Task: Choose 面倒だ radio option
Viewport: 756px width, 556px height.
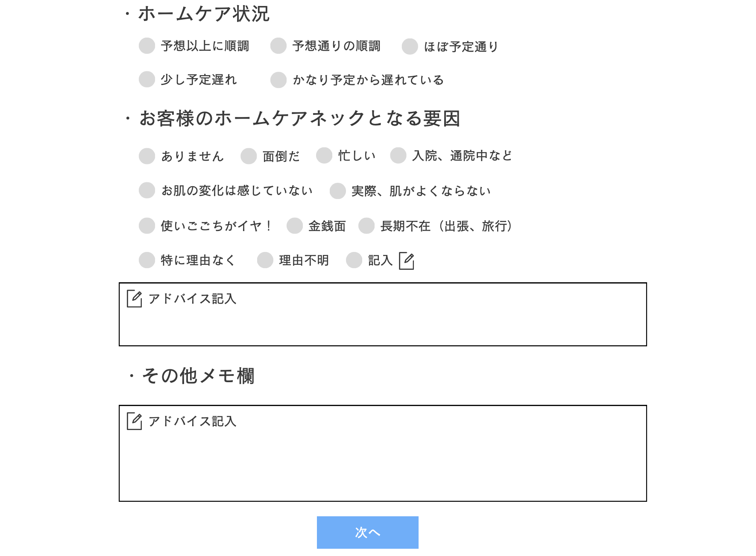Action: point(249,156)
